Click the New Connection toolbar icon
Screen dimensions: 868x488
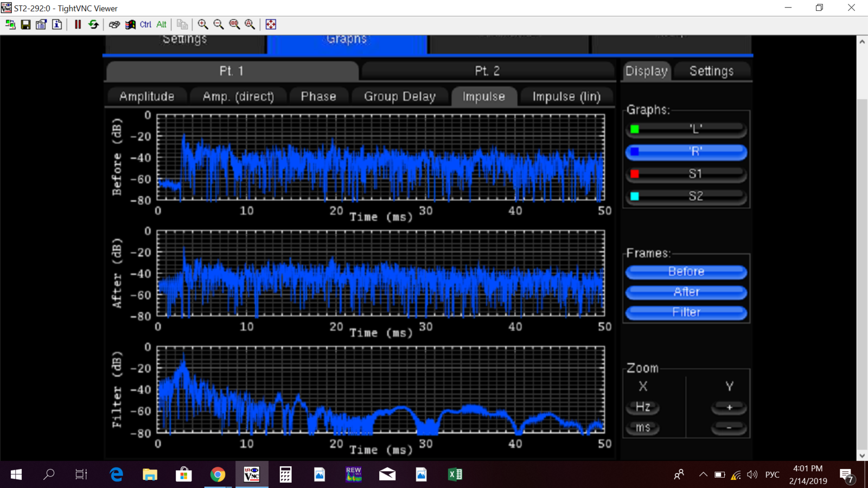10,24
